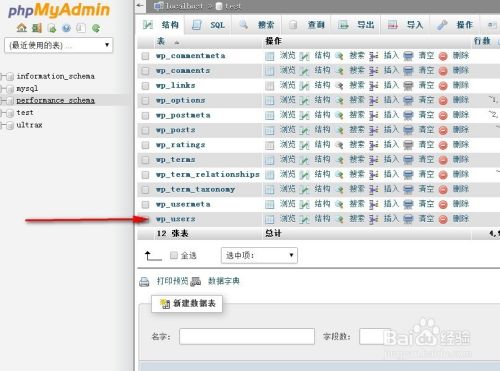Click structure icon for wp_terms row

[304, 160]
